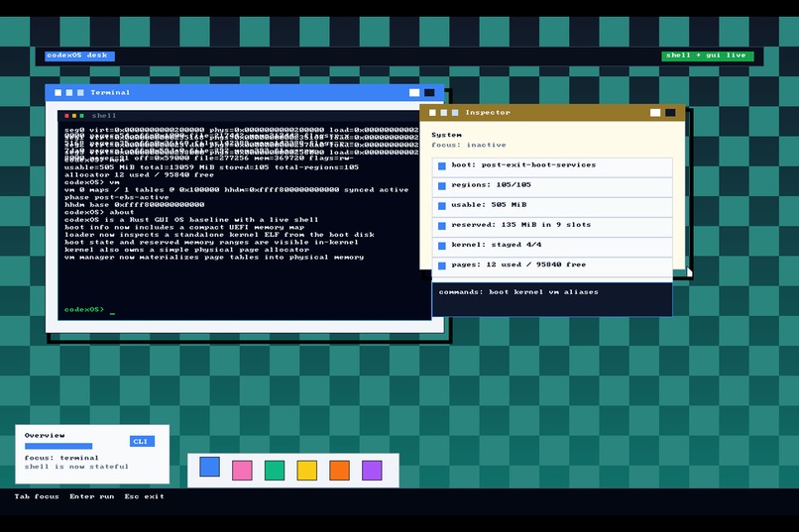Click 'vm manager now materializes page tables' line
799x532 pixels.
pos(214,258)
